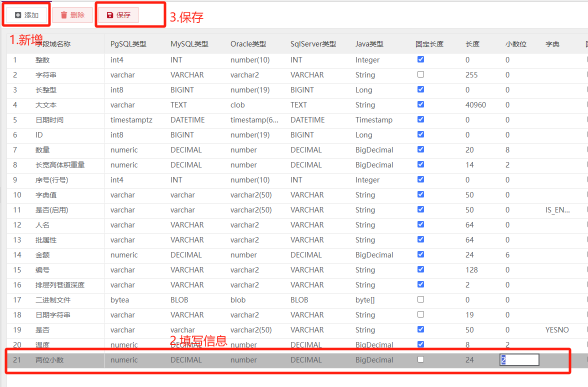The width and height of the screenshot is (588, 387).
Task: Uncheck fixed length for 整数 row
Action: (x=421, y=59)
